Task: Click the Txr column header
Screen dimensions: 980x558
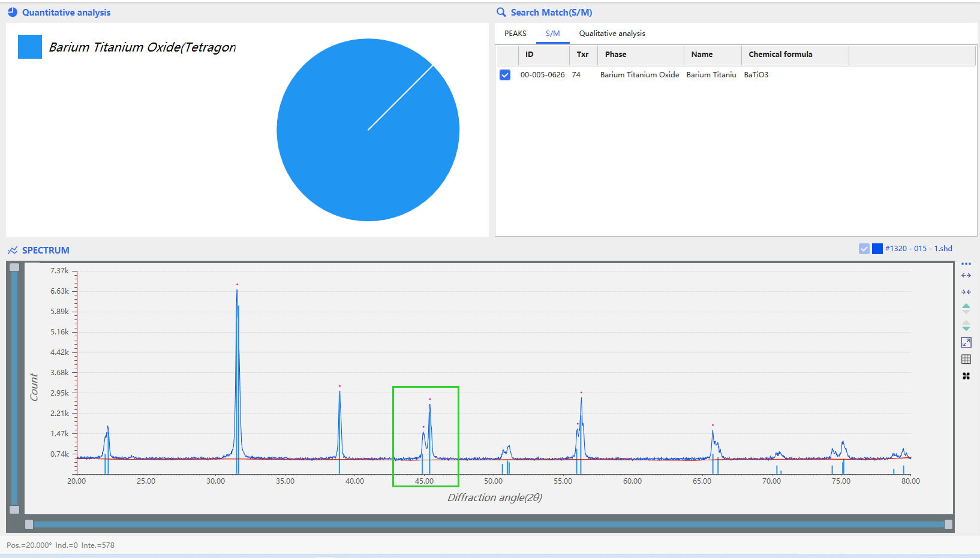Action: pos(582,55)
